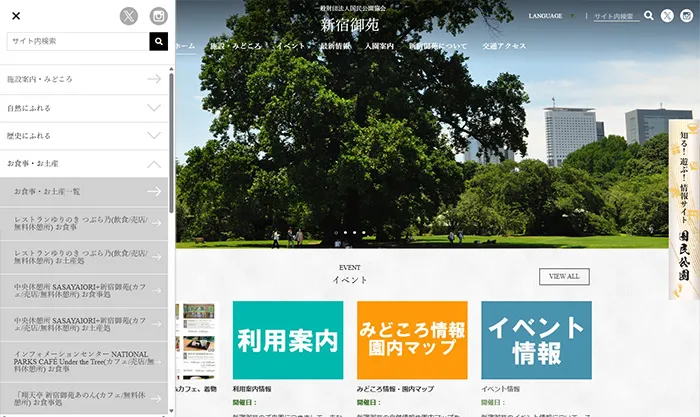Click the 新宿御苑 site logo
The width and height of the screenshot is (700, 417).
coord(350,25)
